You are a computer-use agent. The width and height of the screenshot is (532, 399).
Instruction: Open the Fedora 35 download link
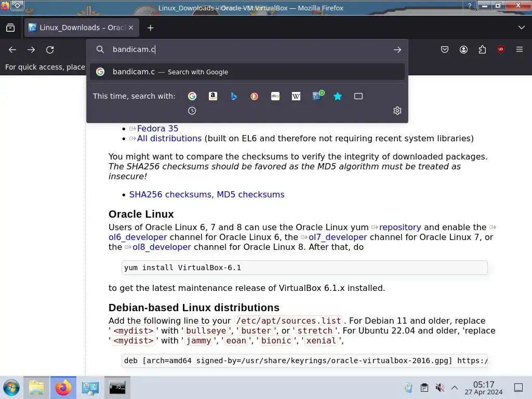157,129
